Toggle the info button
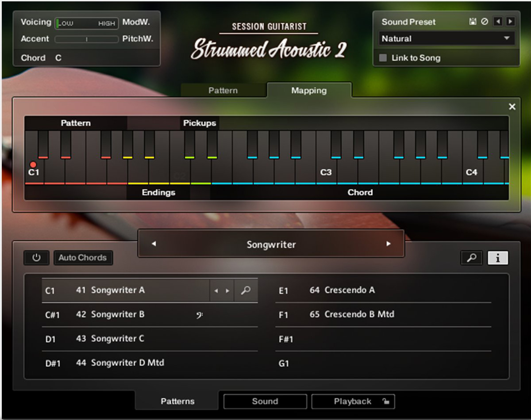The image size is (531, 420). [498, 258]
